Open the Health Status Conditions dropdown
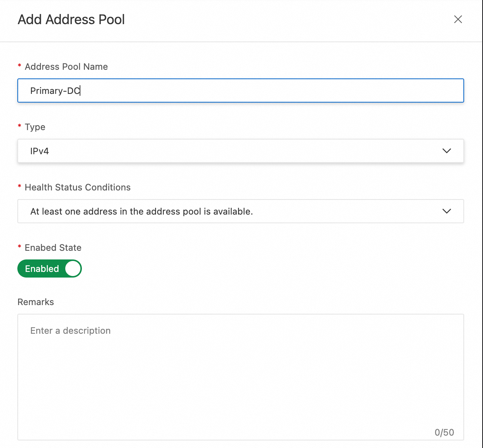The height and width of the screenshot is (448, 483). pos(240,211)
